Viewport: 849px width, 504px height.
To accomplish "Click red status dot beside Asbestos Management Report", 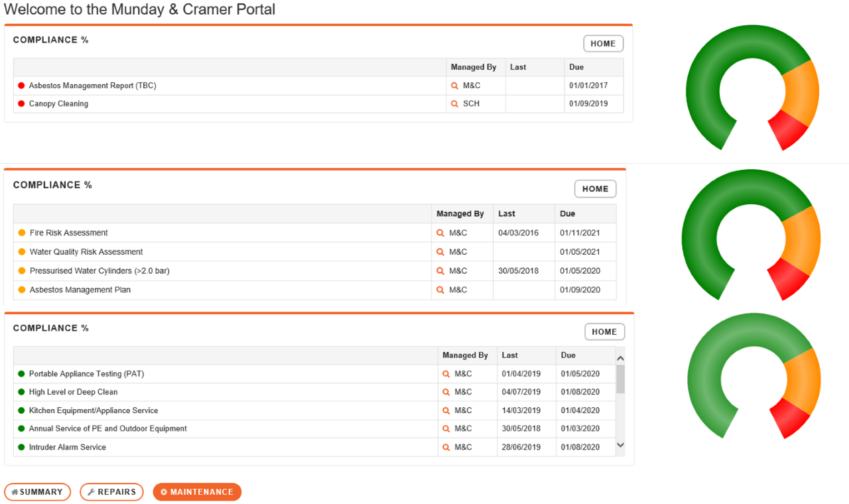I will pyautogui.click(x=21, y=86).
